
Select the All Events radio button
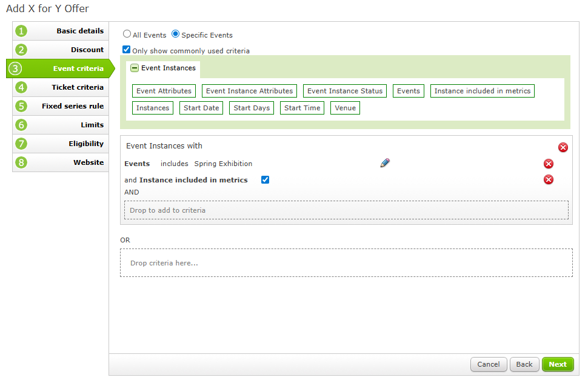127,34
